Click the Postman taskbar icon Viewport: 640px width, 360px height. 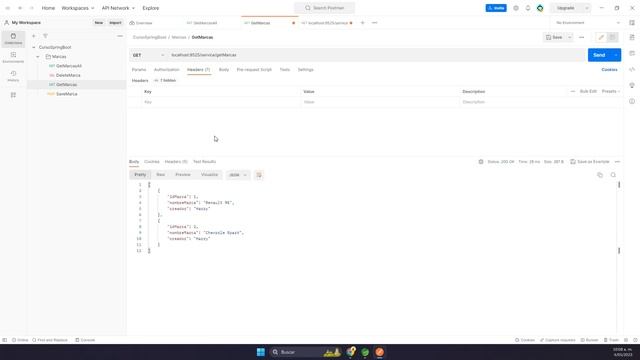pos(379,352)
